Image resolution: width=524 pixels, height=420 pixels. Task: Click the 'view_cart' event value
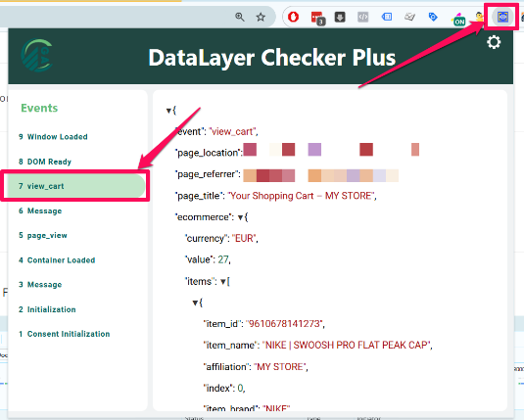tap(233, 131)
